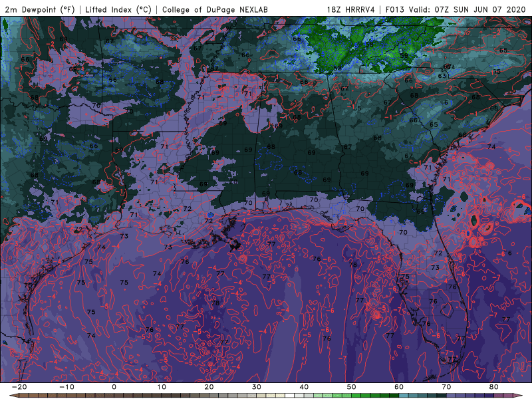Click the 50 tick label on color scale
Screen dimensions: 532x399
(352, 387)
